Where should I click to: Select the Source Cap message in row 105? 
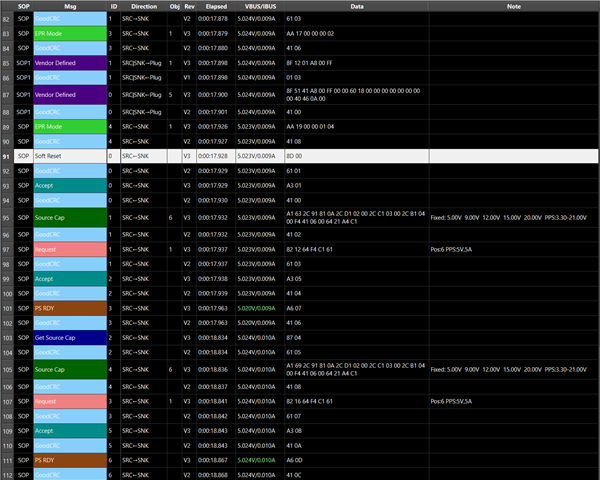pyautogui.click(x=70, y=370)
